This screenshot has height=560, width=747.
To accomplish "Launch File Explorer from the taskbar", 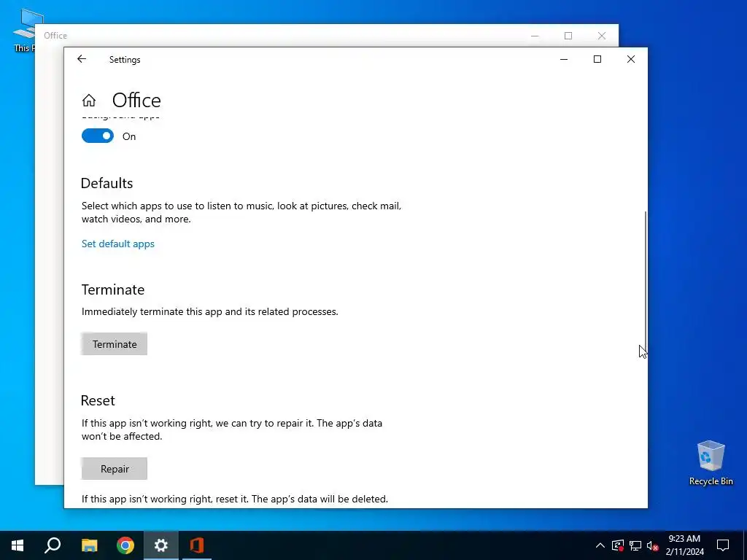I will coord(89,545).
